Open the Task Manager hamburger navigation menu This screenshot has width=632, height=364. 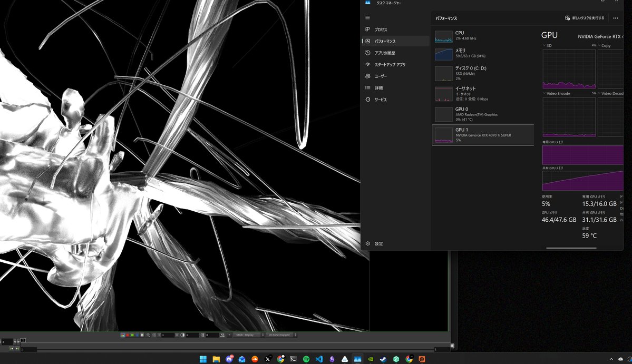tap(367, 17)
